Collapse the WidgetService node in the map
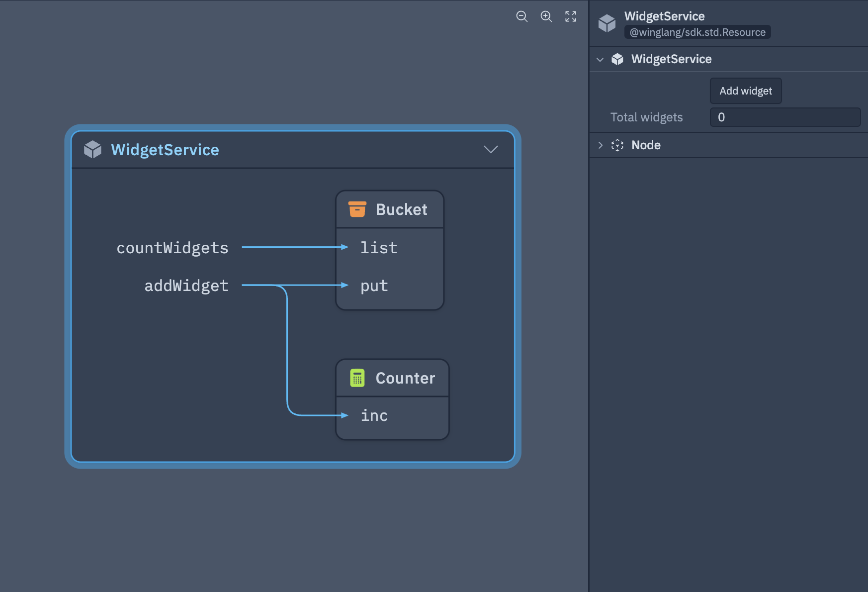 tap(490, 149)
